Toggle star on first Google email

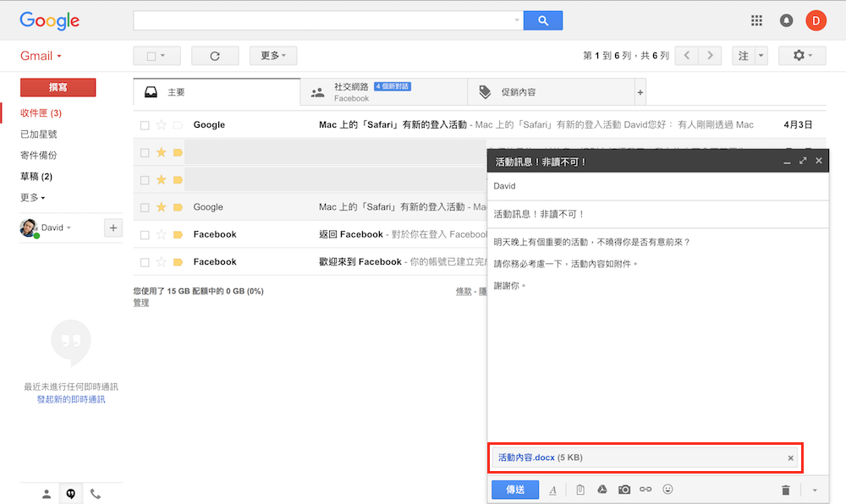pos(161,125)
